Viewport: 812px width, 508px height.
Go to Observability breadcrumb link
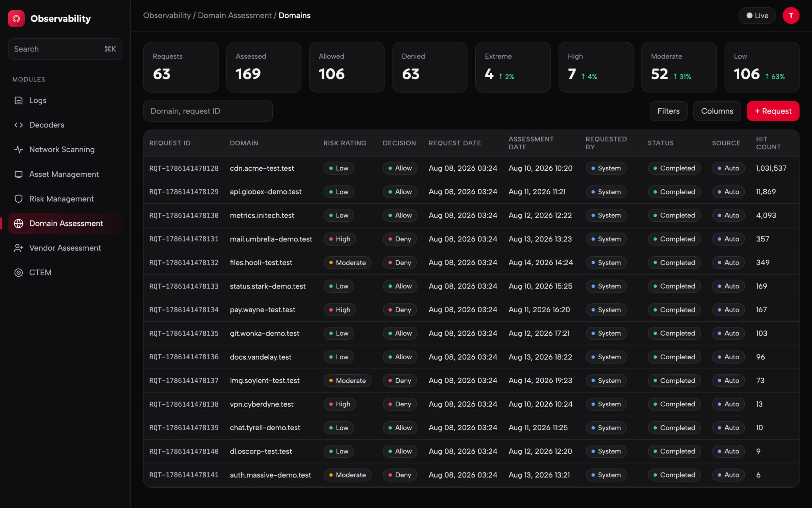[167, 16]
